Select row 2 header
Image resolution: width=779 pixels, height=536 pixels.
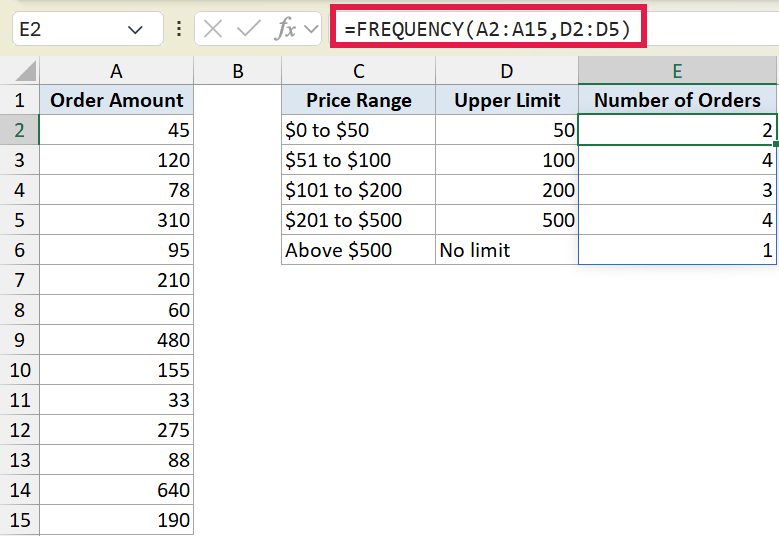coord(19,130)
